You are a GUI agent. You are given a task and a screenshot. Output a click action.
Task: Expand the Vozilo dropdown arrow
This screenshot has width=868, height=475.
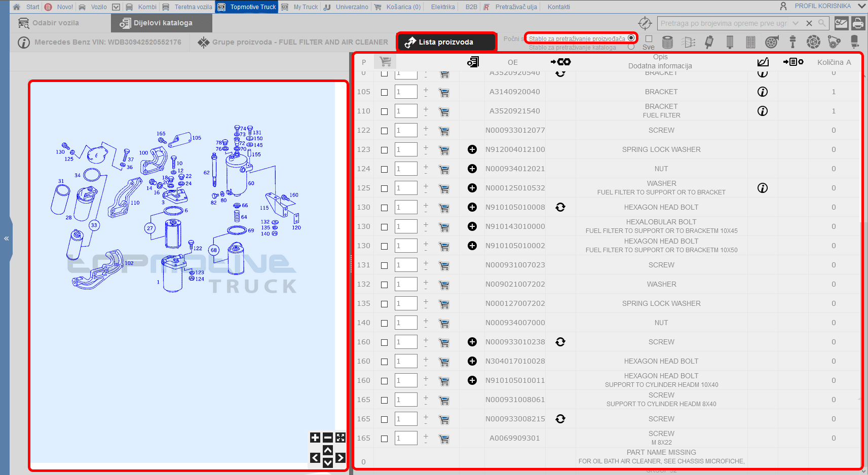(116, 7)
